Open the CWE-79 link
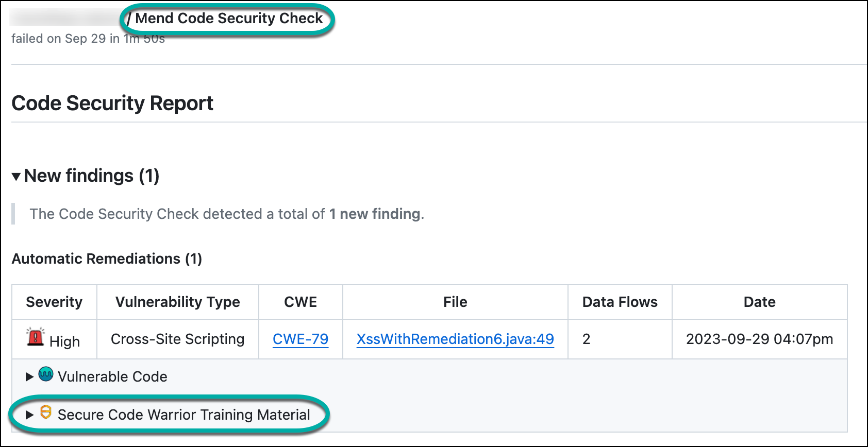 pos(301,339)
